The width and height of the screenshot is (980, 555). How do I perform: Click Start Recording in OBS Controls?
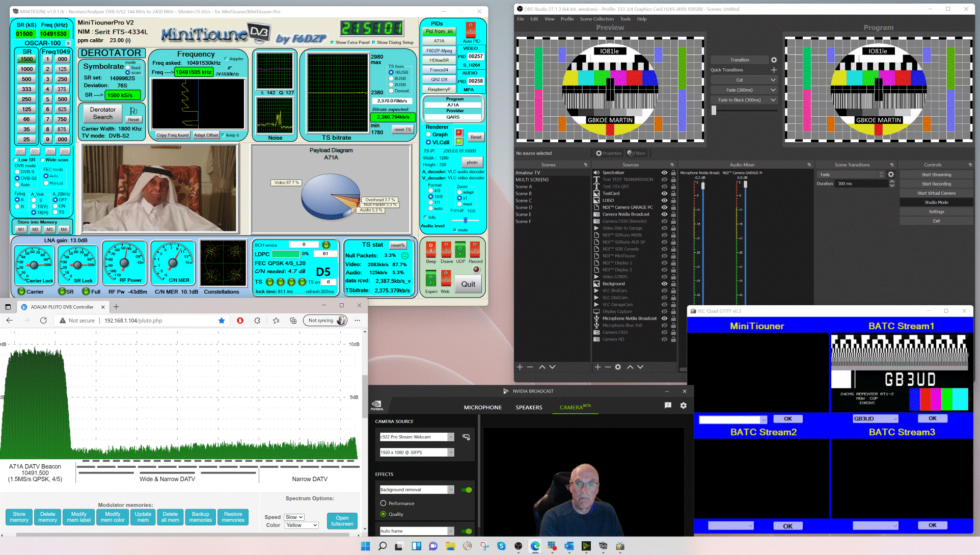(936, 184)
